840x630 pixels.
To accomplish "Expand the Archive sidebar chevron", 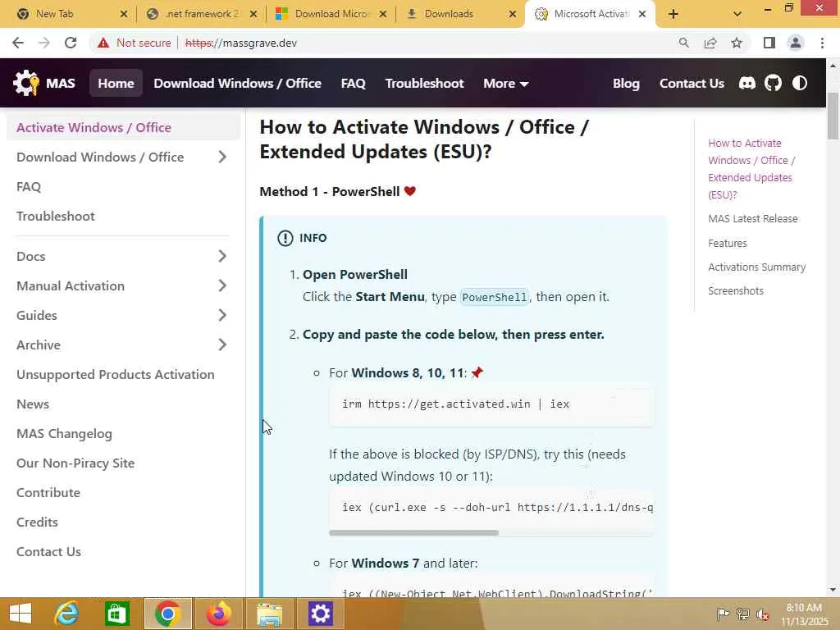I will point(222,345).
